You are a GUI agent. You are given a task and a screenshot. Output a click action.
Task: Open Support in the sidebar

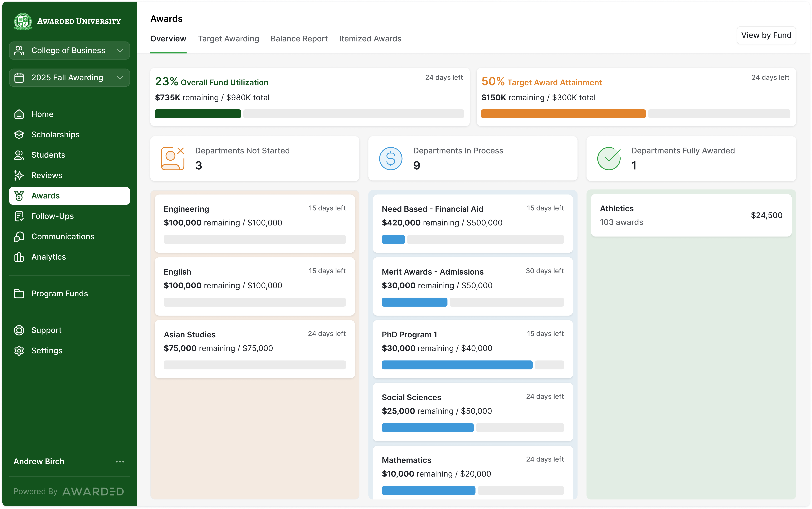(x=69, y=330)
